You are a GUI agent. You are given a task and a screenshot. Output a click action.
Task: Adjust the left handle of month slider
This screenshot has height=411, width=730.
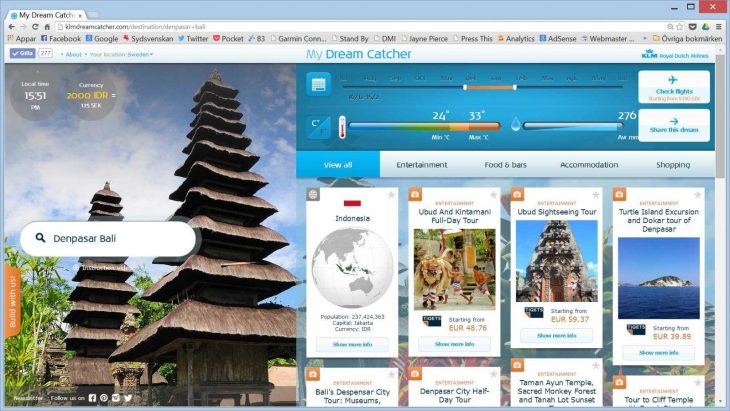[465, 87]
